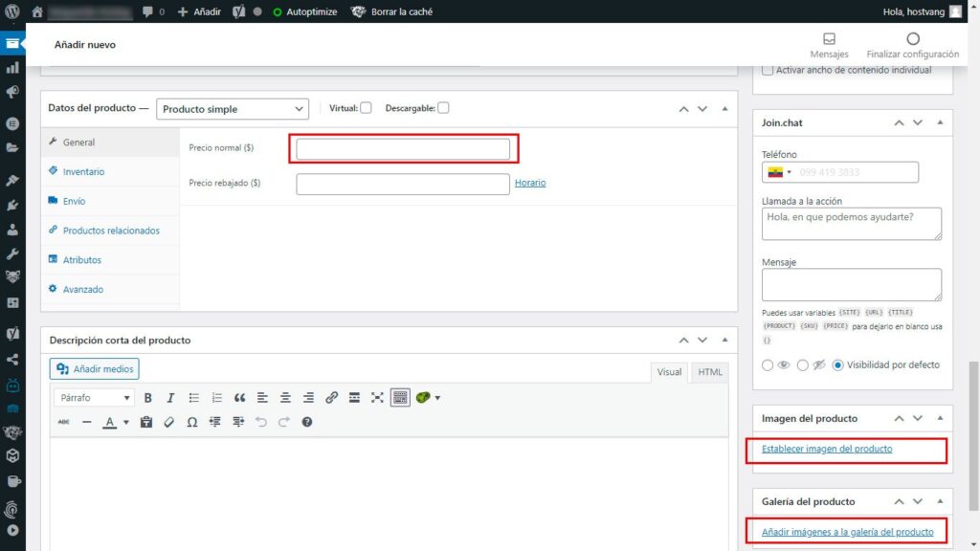Toggle bold formatting in the editor
This screenshot has width=980, height=551.
coord(148,398)
